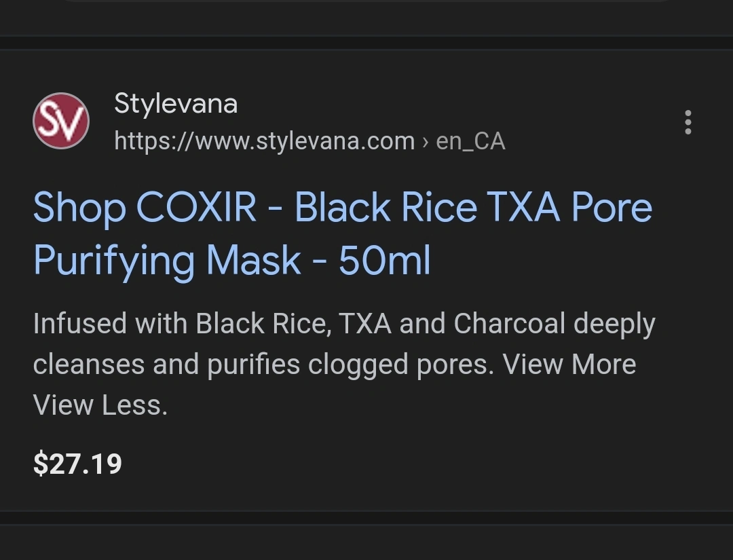Click 'View More' in the snippet text
Image resolution: width=733 pixels, height=560 pixels.
point(569,365)
